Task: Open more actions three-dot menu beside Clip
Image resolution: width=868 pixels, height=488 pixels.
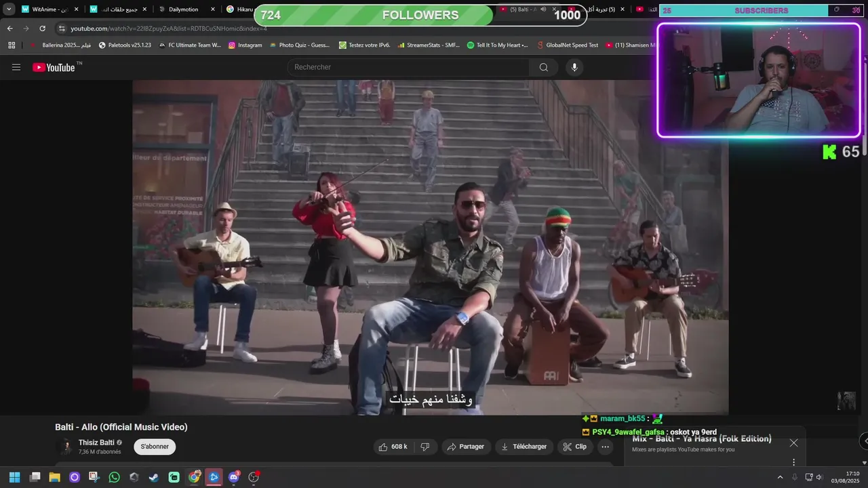Action: [x=606, y=447]
